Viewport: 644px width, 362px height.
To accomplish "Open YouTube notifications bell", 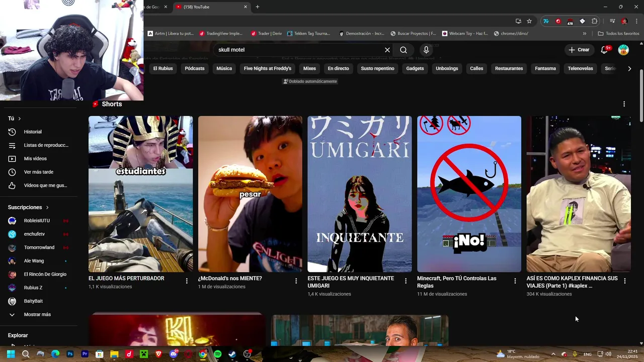I will pos(605,50).
